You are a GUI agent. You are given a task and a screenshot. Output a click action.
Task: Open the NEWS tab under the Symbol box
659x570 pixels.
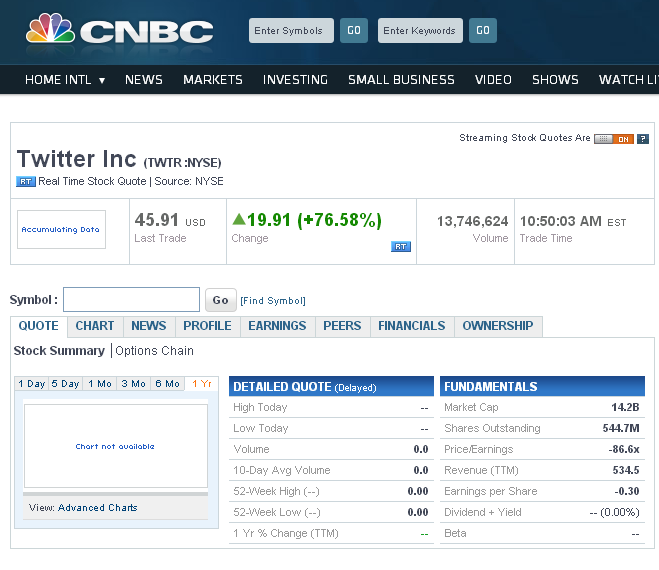point(149,326)
